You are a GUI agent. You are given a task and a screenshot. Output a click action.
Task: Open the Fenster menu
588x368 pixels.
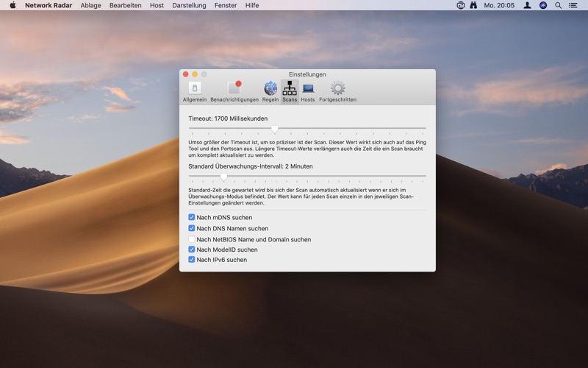pos(226,5)
